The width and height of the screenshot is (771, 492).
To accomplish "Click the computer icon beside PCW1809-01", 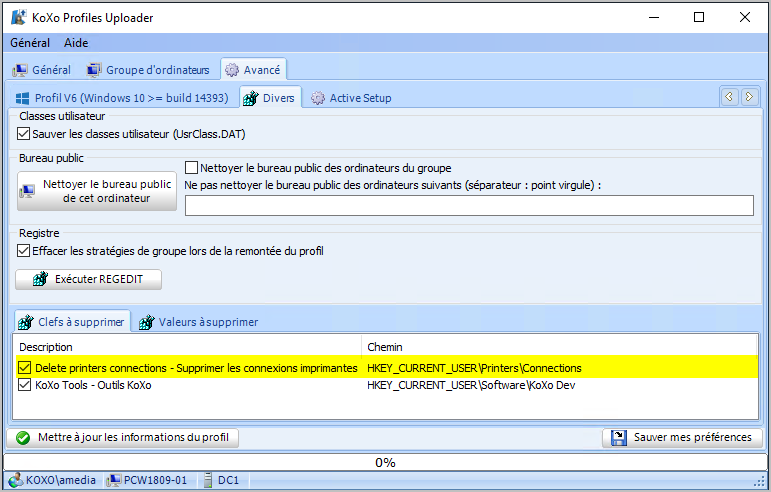I will pos(114,480).
